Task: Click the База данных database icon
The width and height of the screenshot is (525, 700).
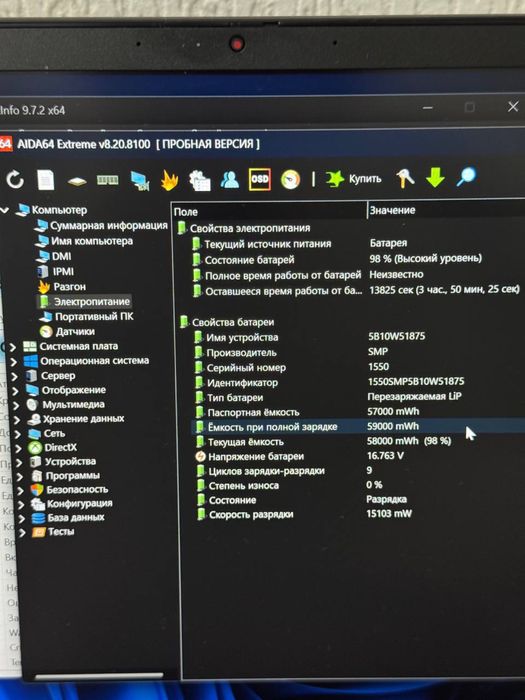Action: pyautogui.click(x=38, y=518)
